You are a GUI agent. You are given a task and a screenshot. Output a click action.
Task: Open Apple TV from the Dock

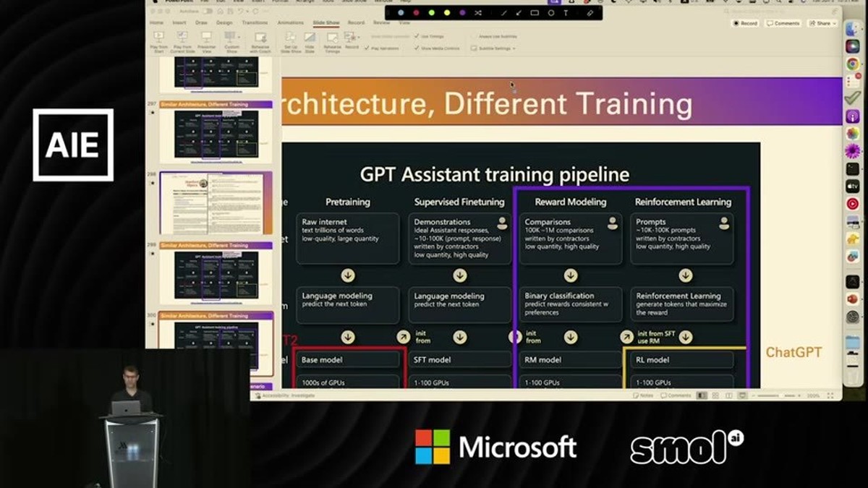[853, 187]
